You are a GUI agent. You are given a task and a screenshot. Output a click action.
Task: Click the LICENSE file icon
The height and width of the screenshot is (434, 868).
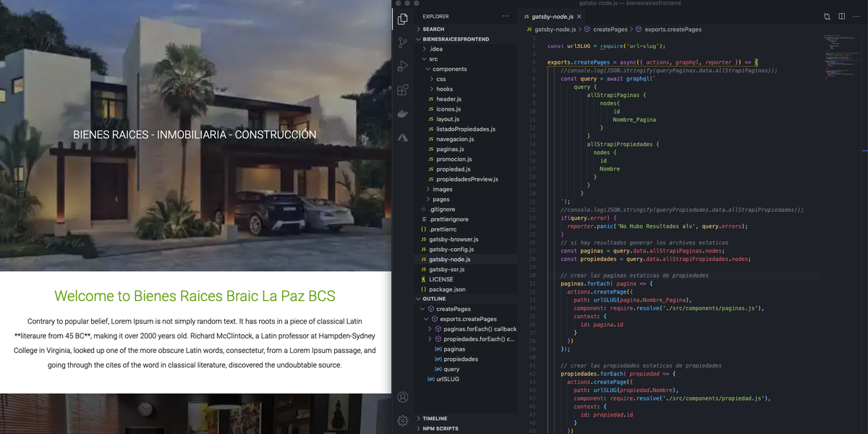pos(423,279)
